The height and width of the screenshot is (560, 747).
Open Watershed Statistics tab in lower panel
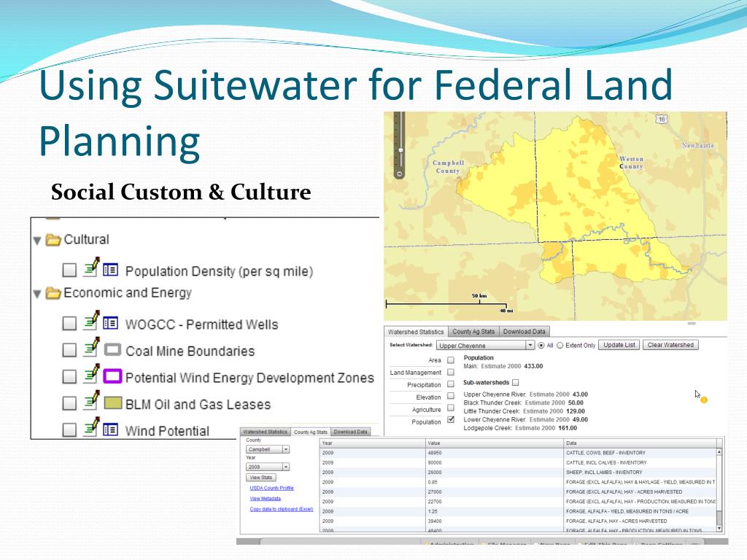tap(265, 432)
